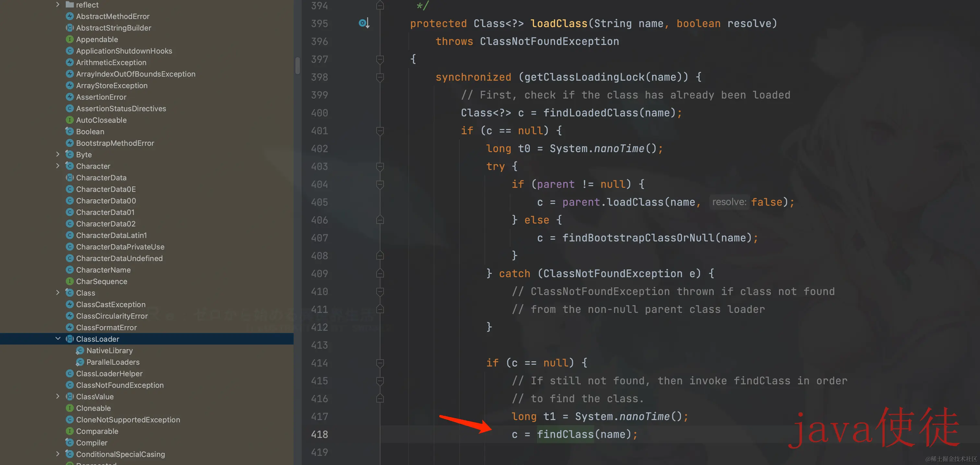Image resolution: width=980 pixels, height=465 pixels.
Task: Click the Cloneable interface icon
Action: (70, 408)
